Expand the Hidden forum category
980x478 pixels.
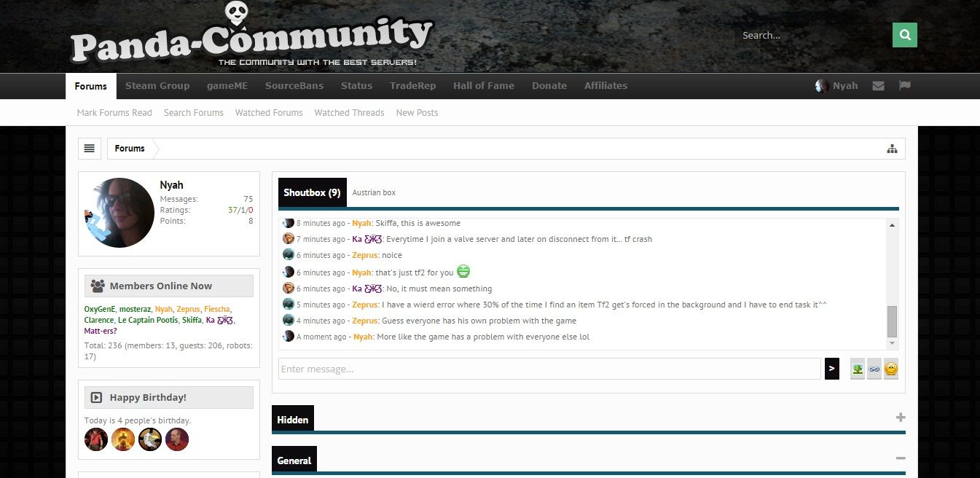click(x=901, y=418)
